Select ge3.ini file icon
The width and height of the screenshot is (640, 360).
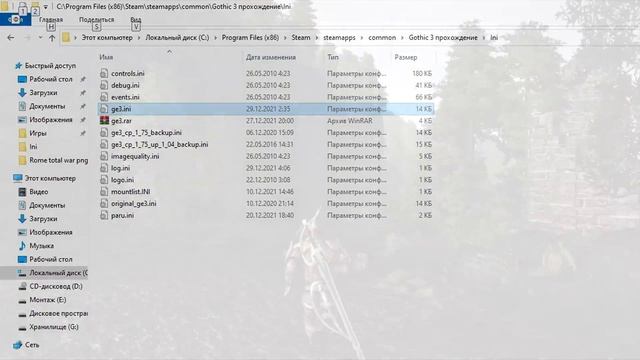[x=104, y=109]
